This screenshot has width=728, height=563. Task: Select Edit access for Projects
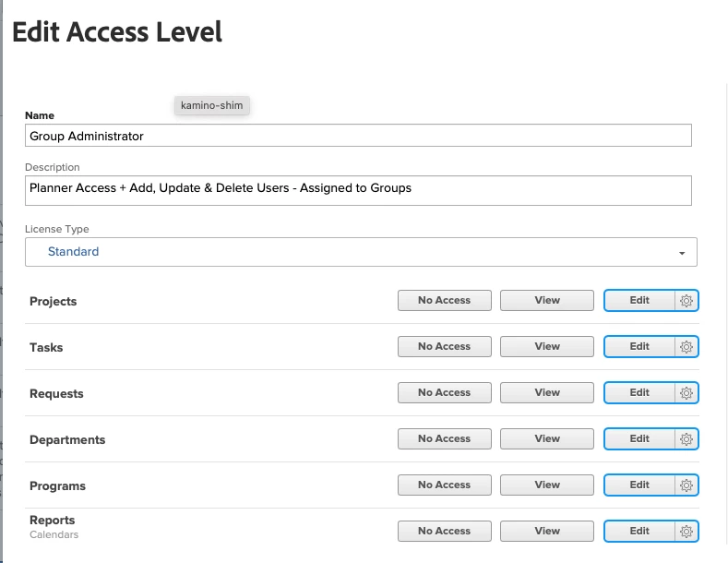click(x=639, y=301)
